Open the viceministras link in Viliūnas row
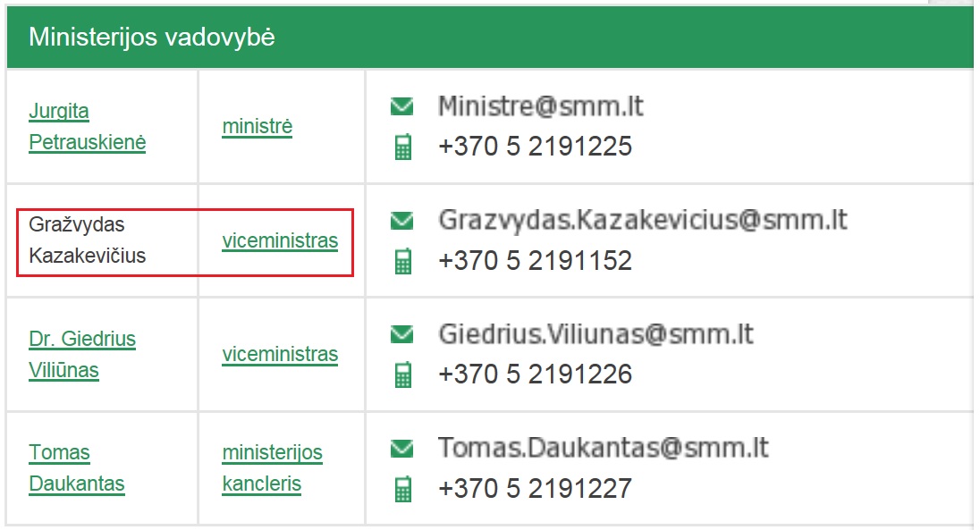Image resolution: width=980 pixels, height=530 pixels. pyautogui.click(x=280, y=354)
